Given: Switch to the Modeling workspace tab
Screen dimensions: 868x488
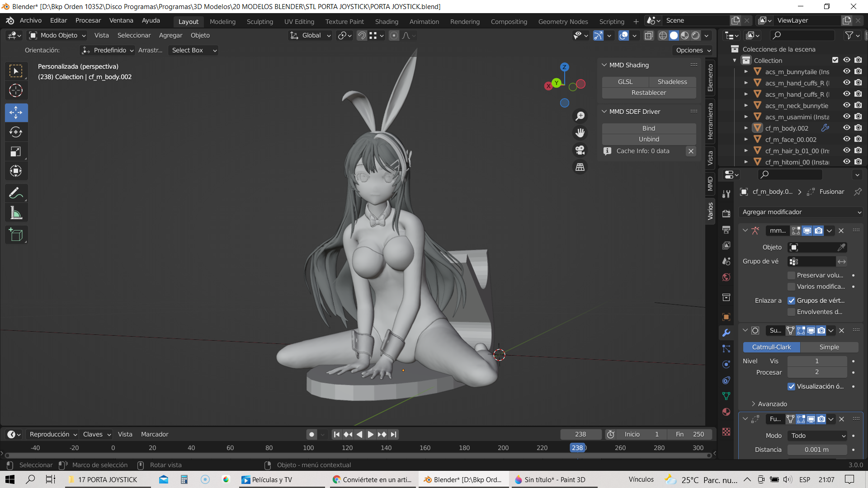Looking at the screenshot, I should click(222, 22).
